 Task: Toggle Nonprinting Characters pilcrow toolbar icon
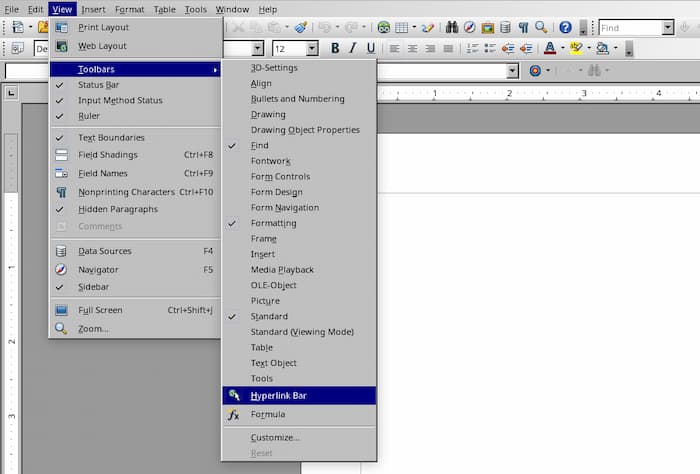pyautogui.click(x=523, y=27)
